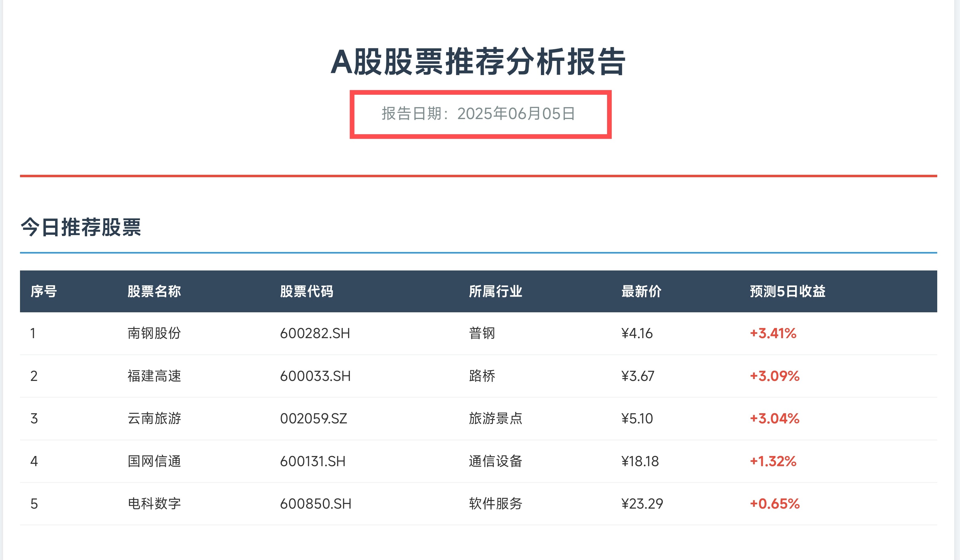Click the 最新价 column header
Image resolution: width=960 pixels, height=560 pixels.
click(x=642, y=291)
